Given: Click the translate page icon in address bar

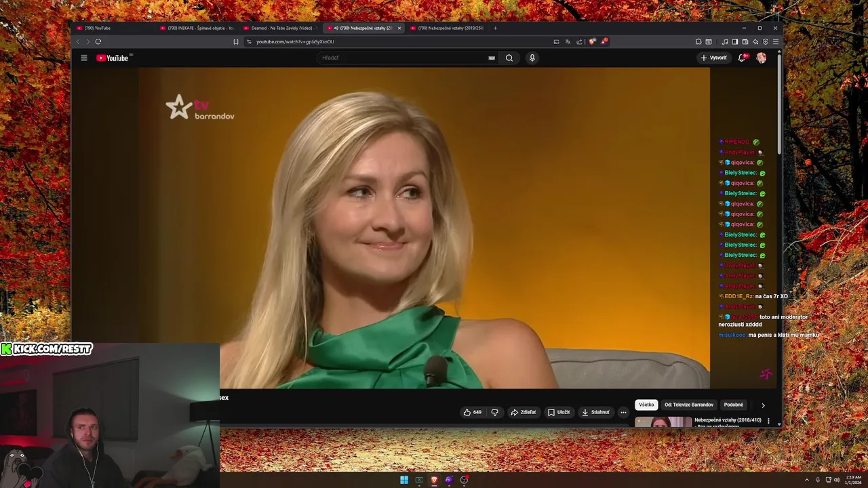Looking at the screenshot, I should 568,41.
